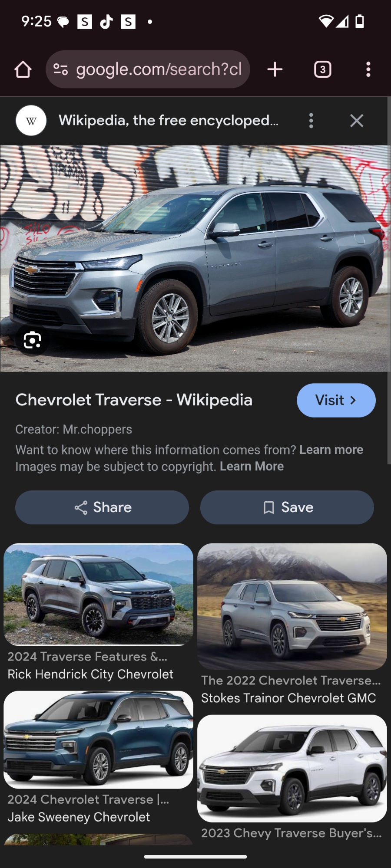Close the image preview panel
This screenshot has height=868, width=391.
(357, 121)
